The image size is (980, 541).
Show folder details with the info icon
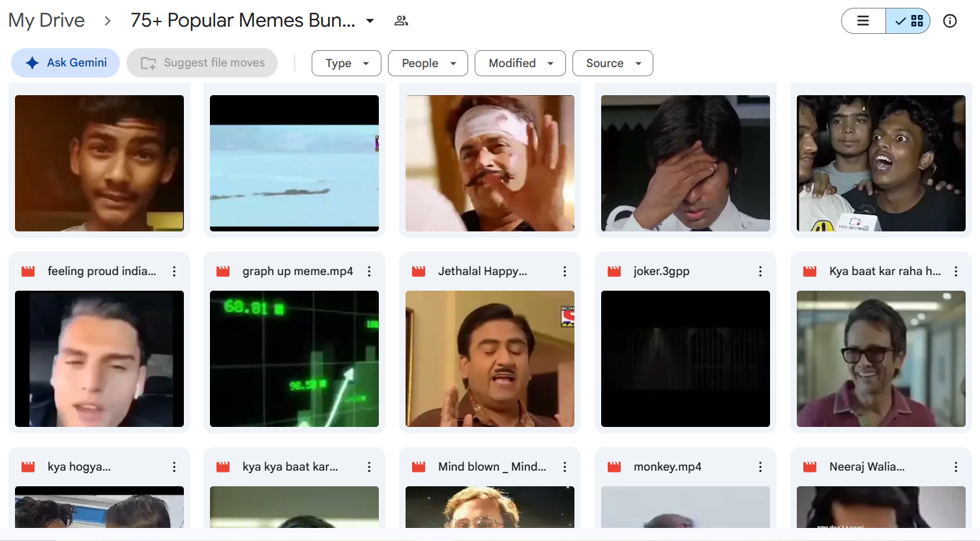[x=950, y=21]
